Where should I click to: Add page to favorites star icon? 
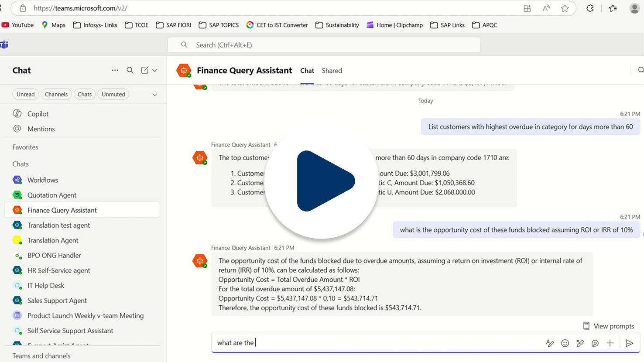565,8
